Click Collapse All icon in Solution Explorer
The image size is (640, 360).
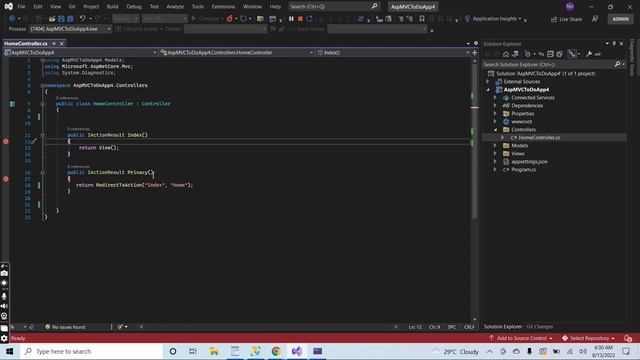(550, 54)
